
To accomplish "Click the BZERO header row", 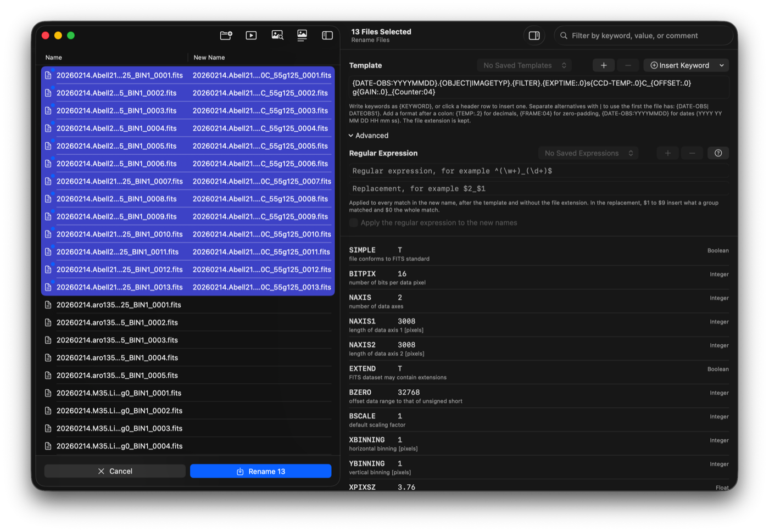I will coord(539,396).
